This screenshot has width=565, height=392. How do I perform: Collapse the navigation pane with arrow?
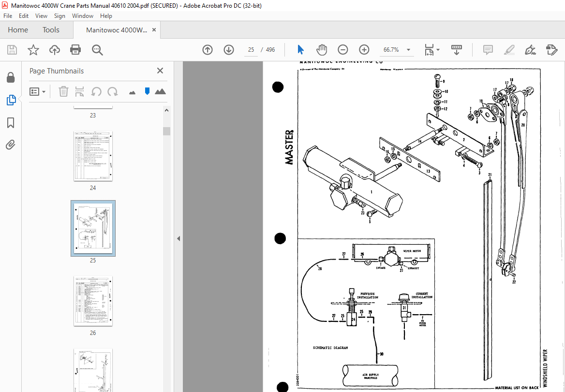pos(178,238)
